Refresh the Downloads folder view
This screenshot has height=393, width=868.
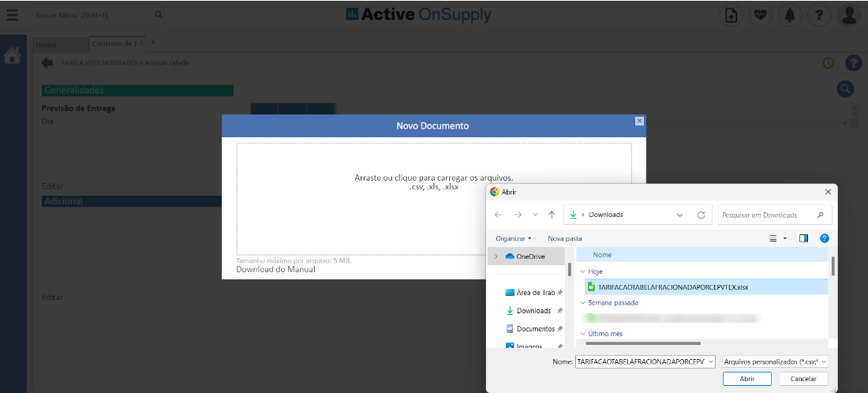pyautogui.click(x=701, y=215)
